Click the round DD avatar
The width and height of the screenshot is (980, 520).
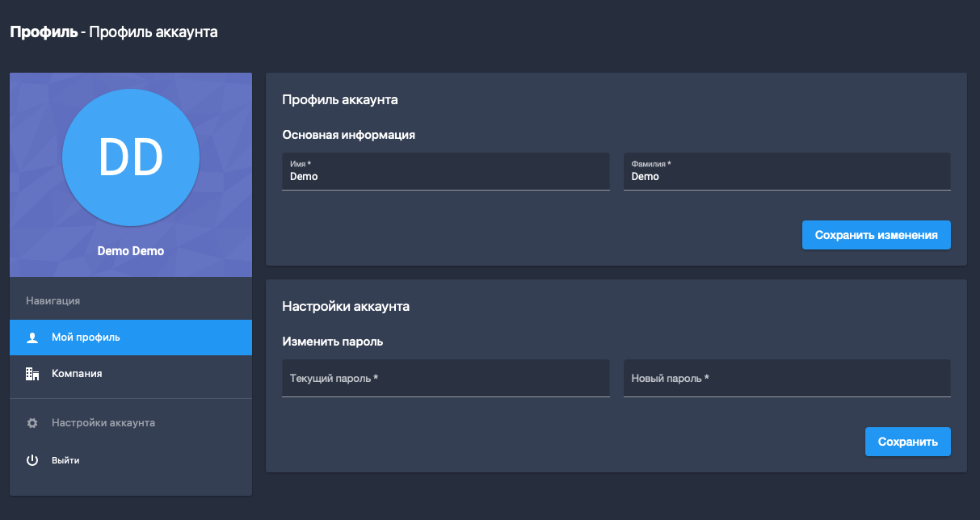pos(131,157)
